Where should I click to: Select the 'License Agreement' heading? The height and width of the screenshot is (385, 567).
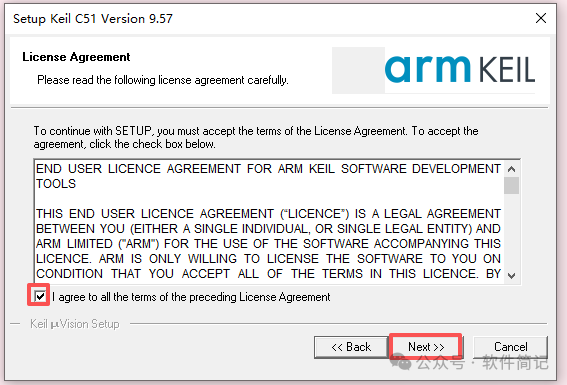coord(76,57)
